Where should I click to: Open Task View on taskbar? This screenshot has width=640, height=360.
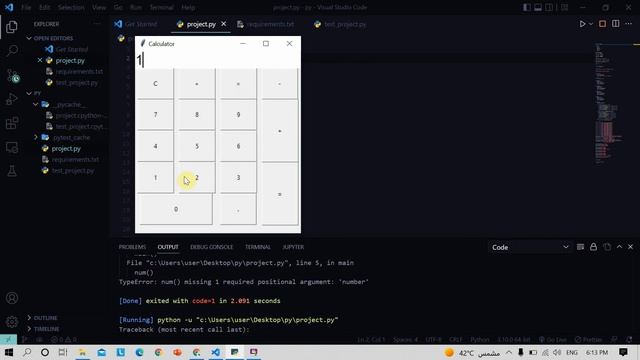62,352
